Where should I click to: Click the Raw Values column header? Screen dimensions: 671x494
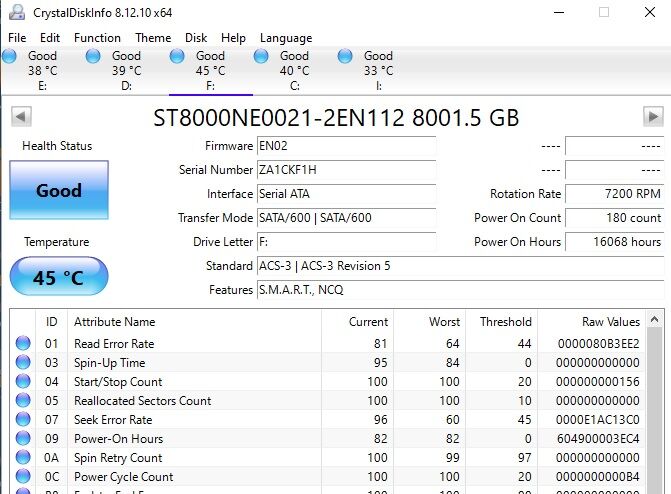tap(591, 321)
